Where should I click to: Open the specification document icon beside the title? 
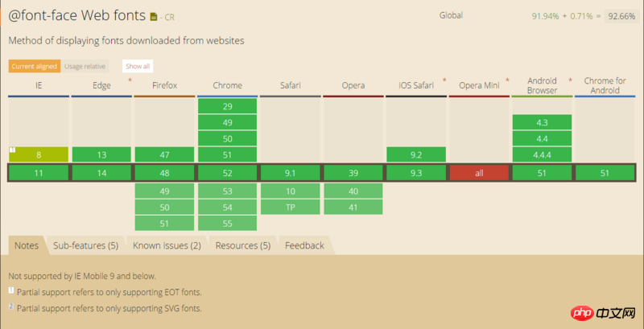pyautogui.click(x=154, y=17)
